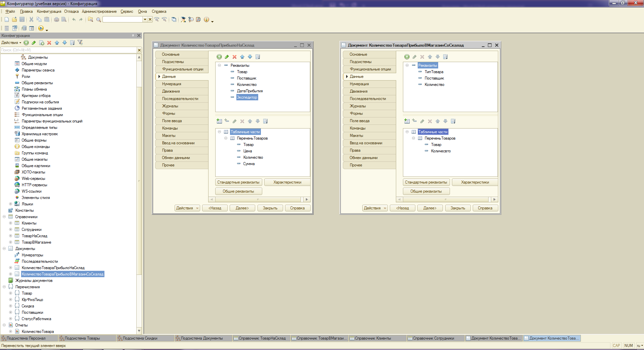Add a new attribute in right document window
The height and width of the screenshot is (350, 644).
[x=407, y=57]
